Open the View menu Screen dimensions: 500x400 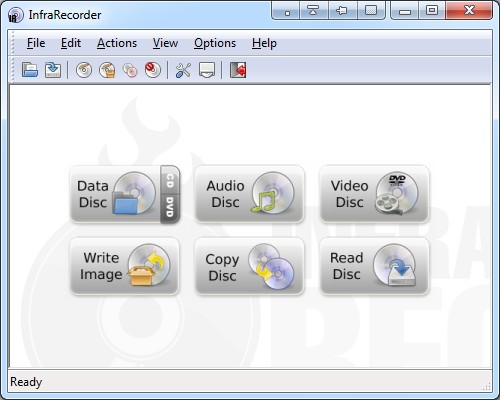tap(165, 43)
